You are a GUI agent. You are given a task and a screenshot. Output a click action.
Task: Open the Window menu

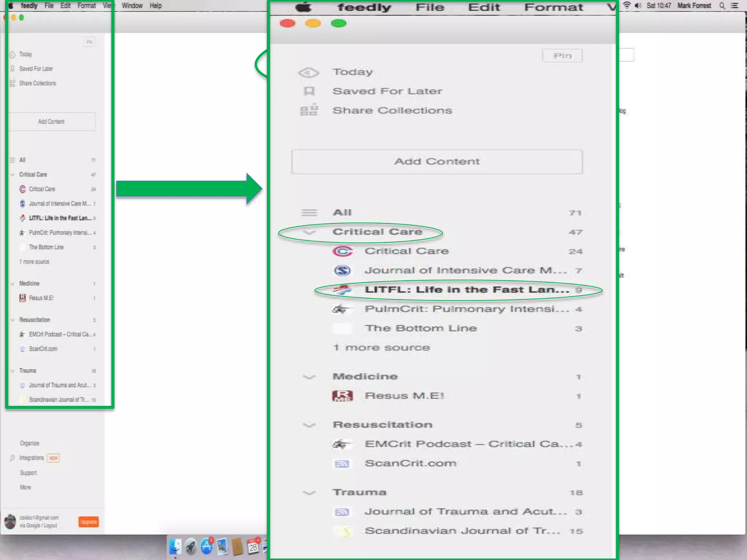click(x=132, y=6)
